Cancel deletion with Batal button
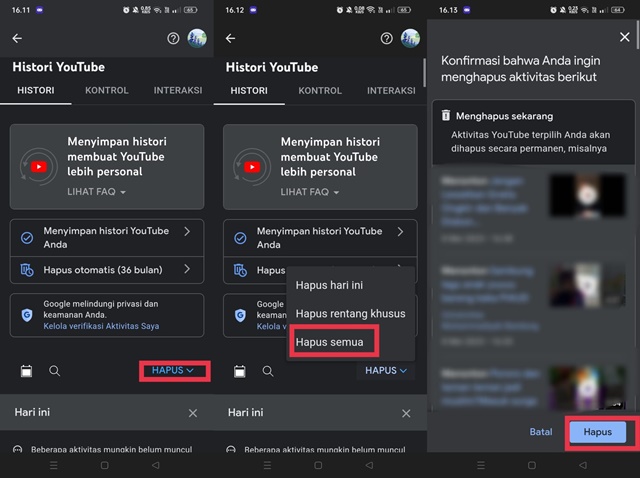Image resolution: width=640 pixels, height=478 pixels. (541, 432)
